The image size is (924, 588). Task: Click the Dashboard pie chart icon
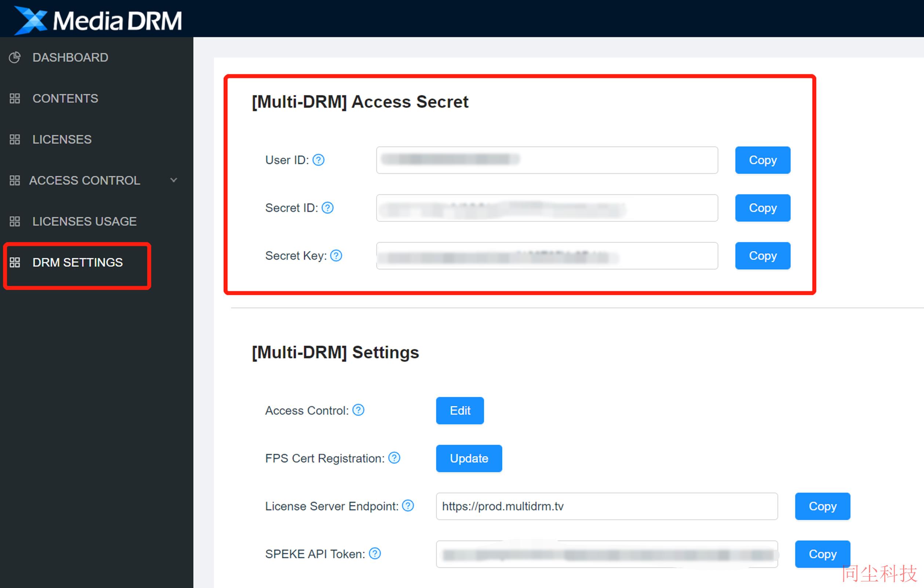15,57
